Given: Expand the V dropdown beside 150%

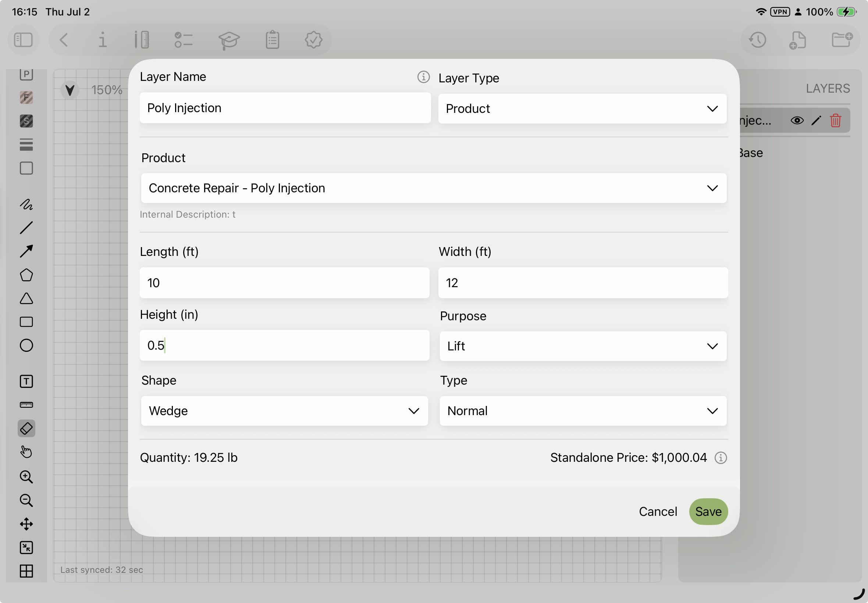Looking at the screenshot, I should point(70,90).
